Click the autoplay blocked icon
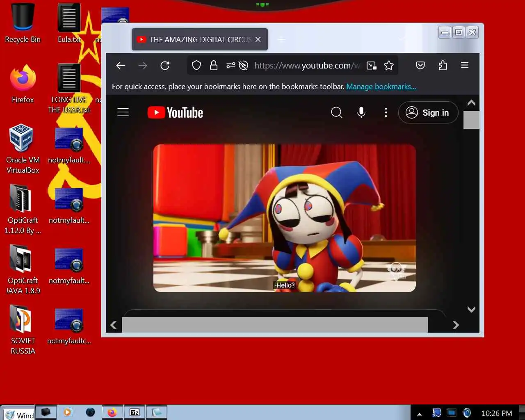The width and height of the screenshot is (525, 420). click(x=243, y=66)
